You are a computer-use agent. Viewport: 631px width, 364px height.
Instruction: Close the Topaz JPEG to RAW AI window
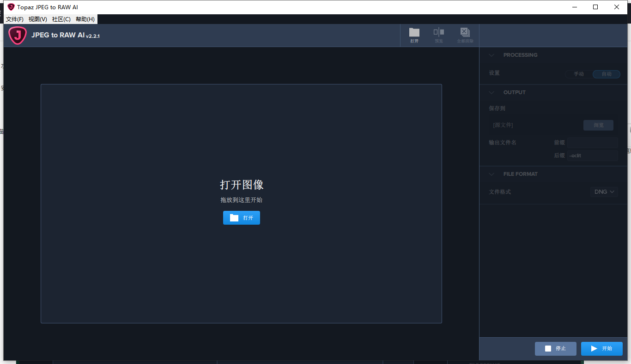[x=617, y=7]
